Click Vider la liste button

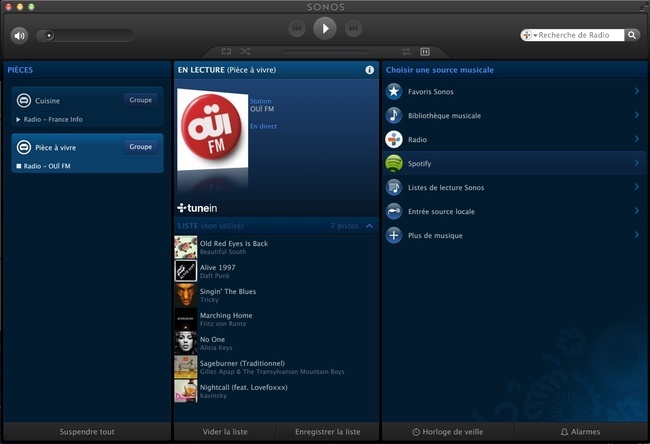225,432
